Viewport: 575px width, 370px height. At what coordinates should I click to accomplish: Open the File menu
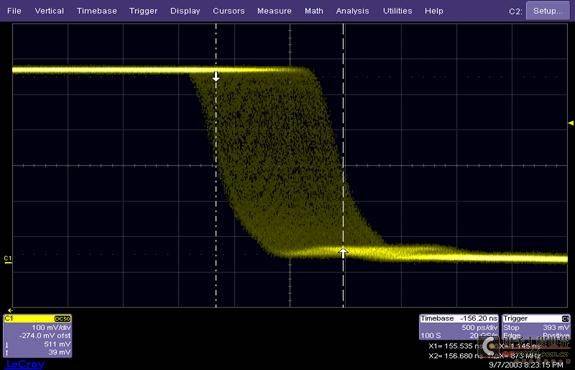[x=14, y=11]
